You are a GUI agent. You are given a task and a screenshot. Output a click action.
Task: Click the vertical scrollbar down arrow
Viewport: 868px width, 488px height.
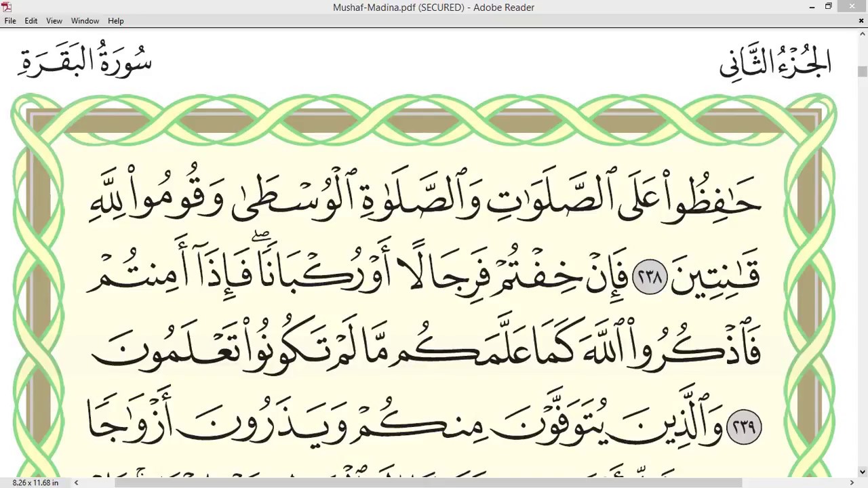pos(862,472)
